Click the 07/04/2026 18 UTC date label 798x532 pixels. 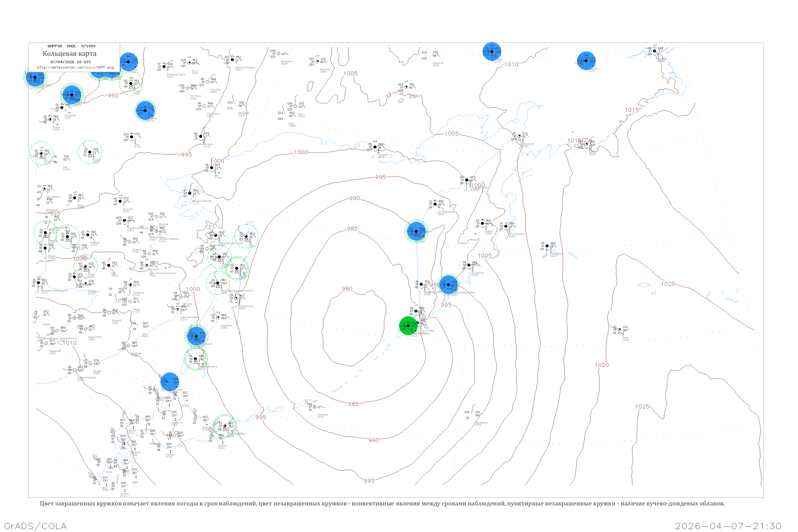pyautogui.click(x=70, y=62)
